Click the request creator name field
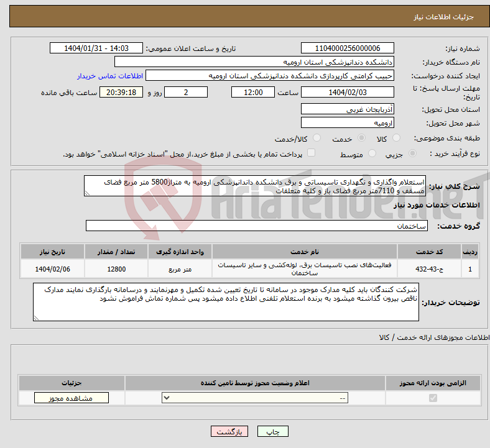Image resolution: width=490 pixels, height=448 pixels. pyautogui.click(x=270, y=76)
